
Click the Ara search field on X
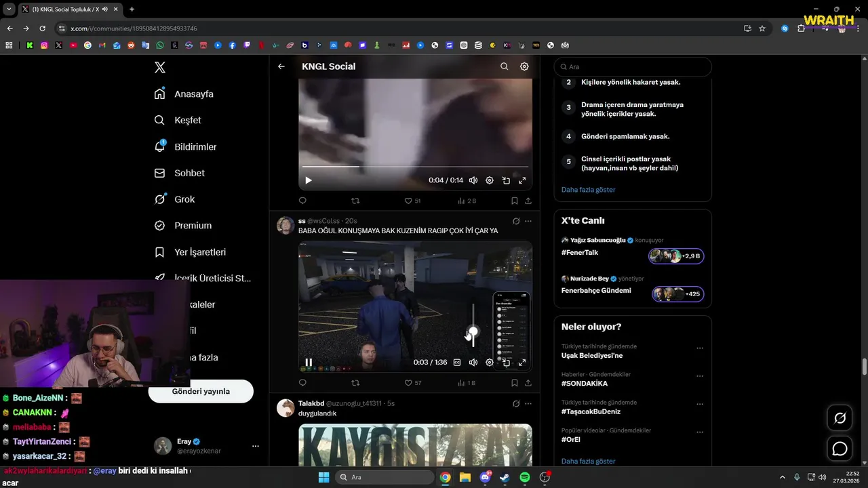[633, 67]
